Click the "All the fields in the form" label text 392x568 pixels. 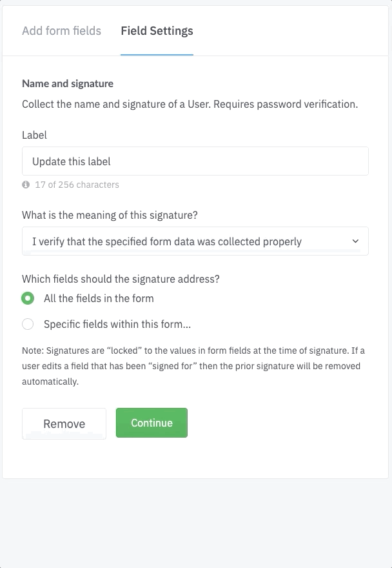[x=99, y=298]
